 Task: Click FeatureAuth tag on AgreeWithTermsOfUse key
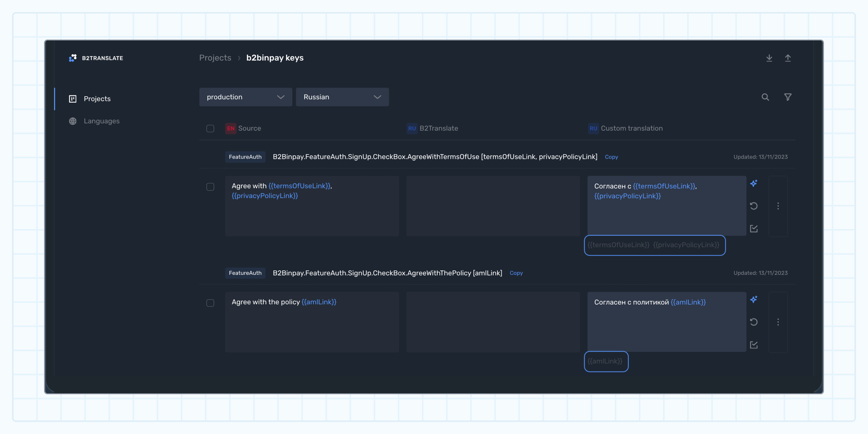[245, 157]
